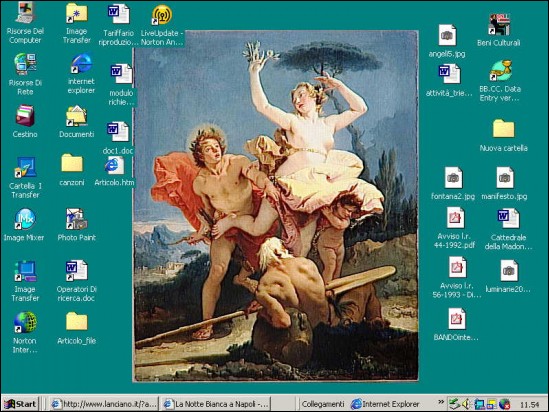Open the Beni Culturali shortcut

[x=499, y=30]
